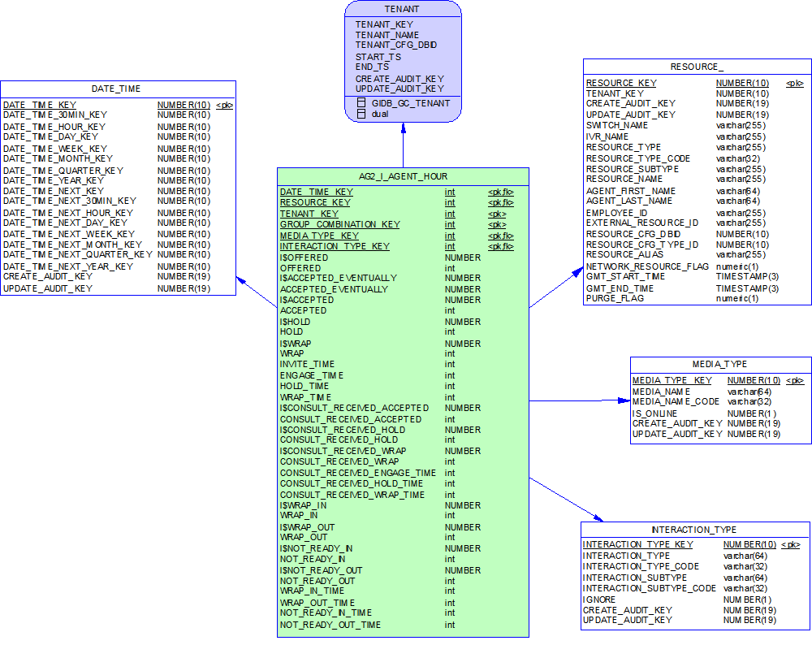The width and height of the screenshot is (812, 658).
Task: Select GROUP_COMBINATION_KEY in the AG2_I_AGENT_HOUR table
Action: pyautogui.click(x=339, y=224)
